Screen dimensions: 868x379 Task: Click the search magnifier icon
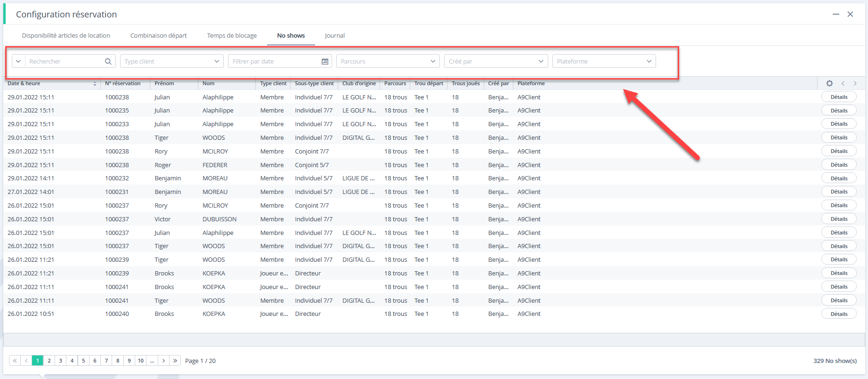tap(108, 61)
